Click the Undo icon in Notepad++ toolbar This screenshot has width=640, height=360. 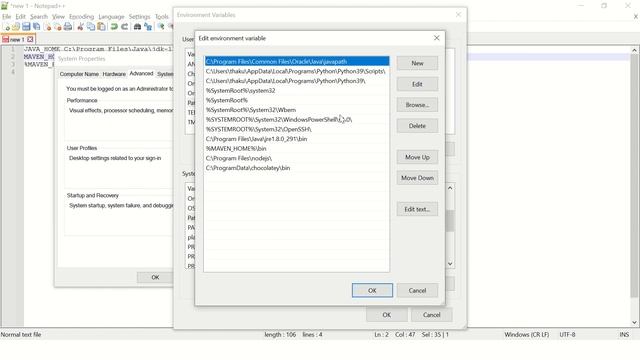(x=114, y=27)
